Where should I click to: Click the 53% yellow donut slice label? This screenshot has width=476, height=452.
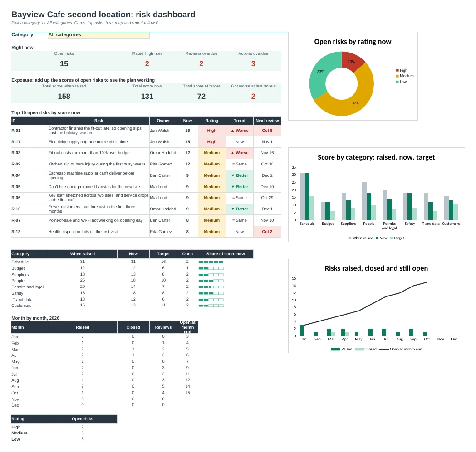[356, 103]
